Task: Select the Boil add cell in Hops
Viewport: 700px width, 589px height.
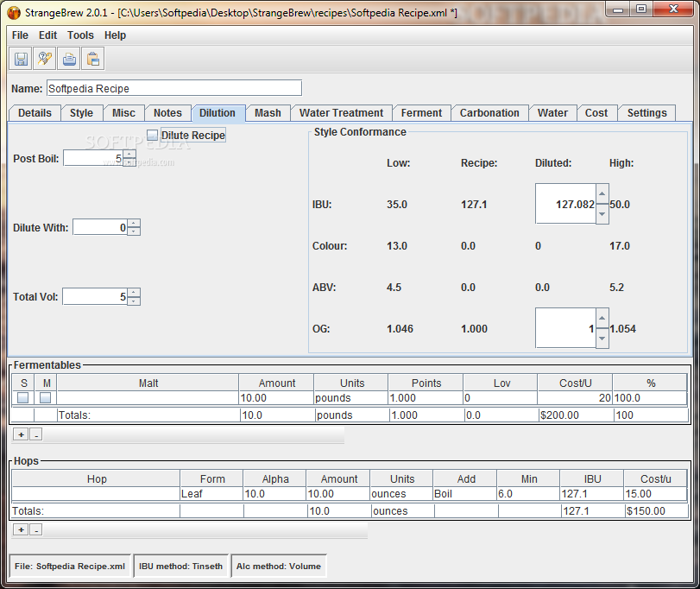Action: click(x=464, y=493)
